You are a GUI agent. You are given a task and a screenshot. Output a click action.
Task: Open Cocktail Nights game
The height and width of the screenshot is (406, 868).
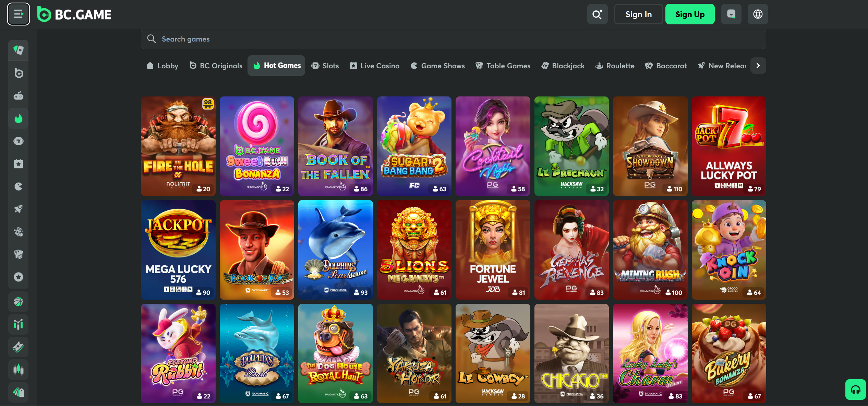[x=493, y=146]
